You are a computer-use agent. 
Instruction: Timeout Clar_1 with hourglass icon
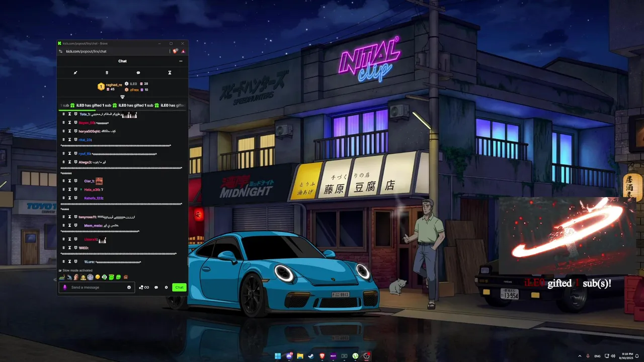pos(69,180)
